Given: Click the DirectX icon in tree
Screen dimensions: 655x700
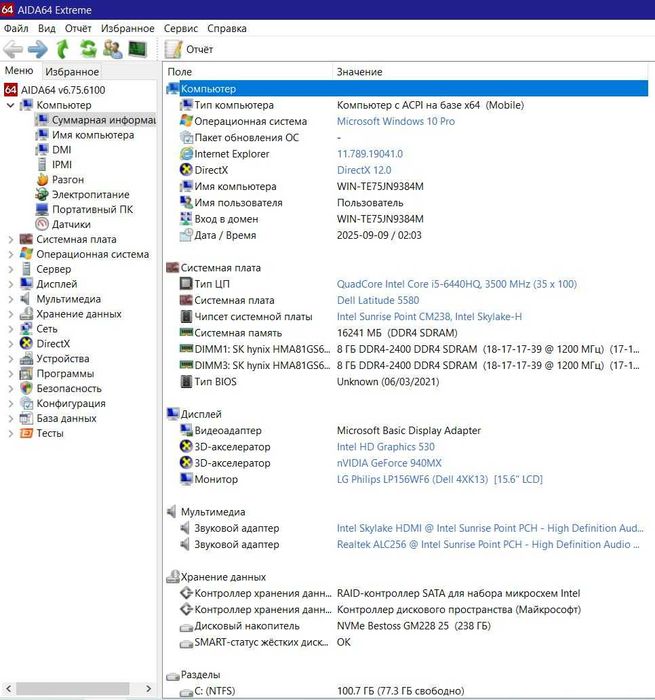Looking at the screenshot, I should 26,344.
